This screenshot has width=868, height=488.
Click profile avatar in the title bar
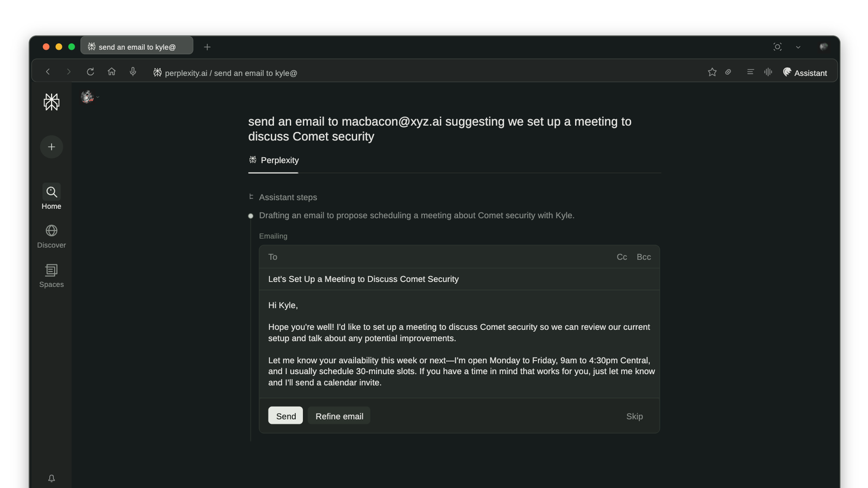(824, 47)
